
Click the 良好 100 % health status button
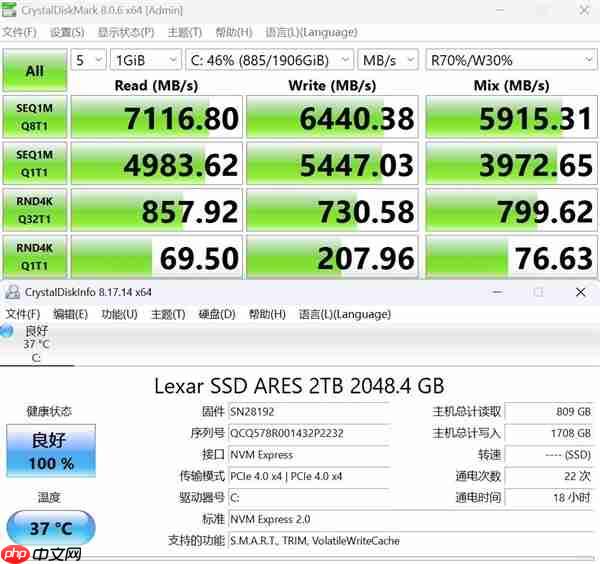click(51, 451)
